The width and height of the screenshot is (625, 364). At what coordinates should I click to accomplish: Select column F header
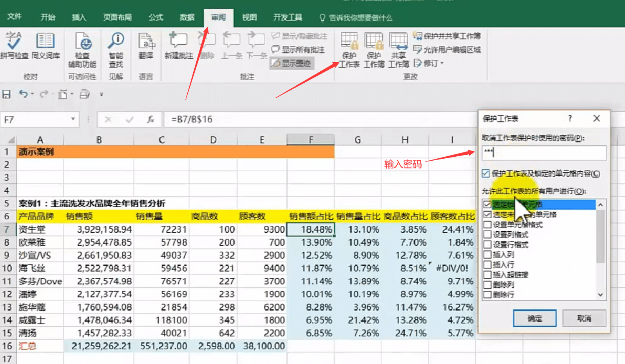tap(311, 139)
